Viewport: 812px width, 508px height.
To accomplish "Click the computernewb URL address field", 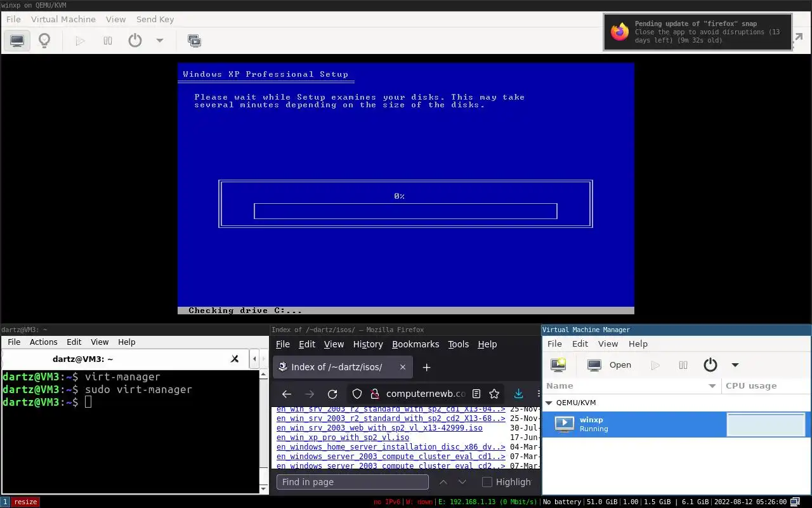I will coord(426,394).
